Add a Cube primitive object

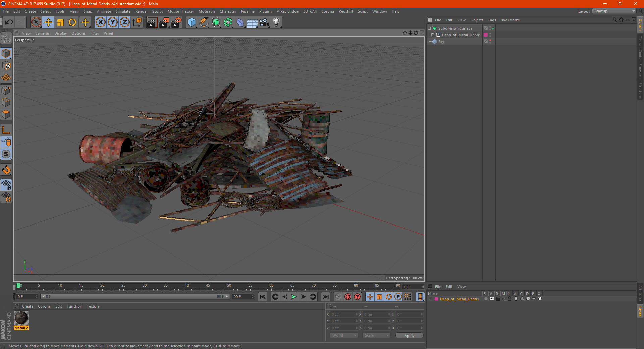[192, 22]
